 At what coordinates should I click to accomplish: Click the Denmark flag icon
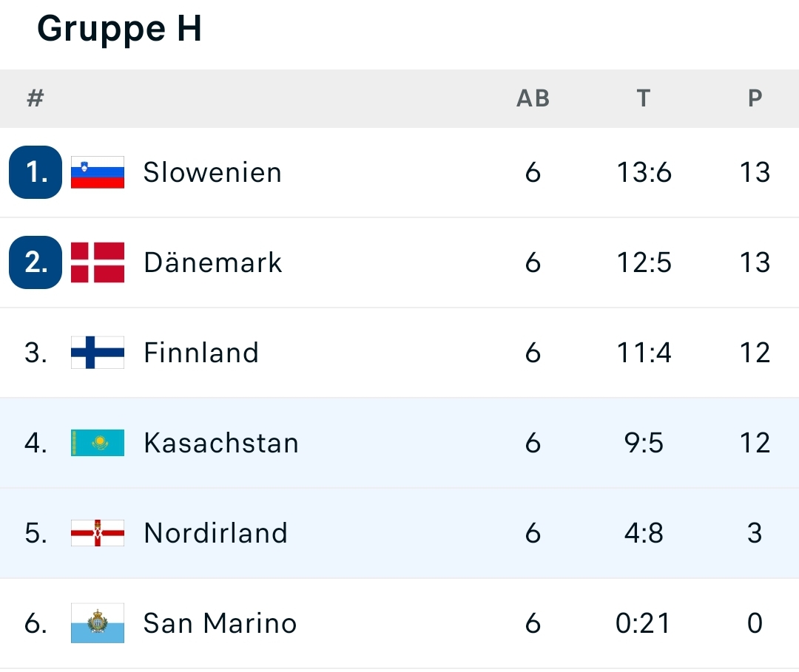point(98,262)
